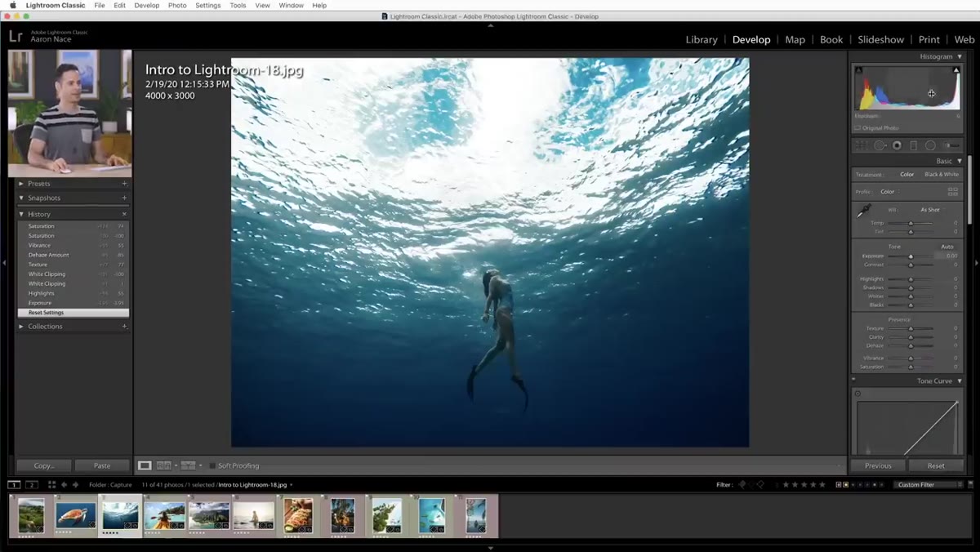Open the Settings menu
Viewport: 980px width, 552px height.
[208, 6]
